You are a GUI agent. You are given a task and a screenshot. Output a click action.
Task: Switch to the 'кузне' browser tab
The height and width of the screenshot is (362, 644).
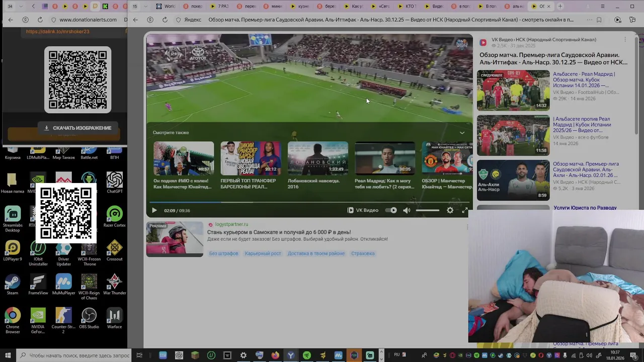(299, 7)
